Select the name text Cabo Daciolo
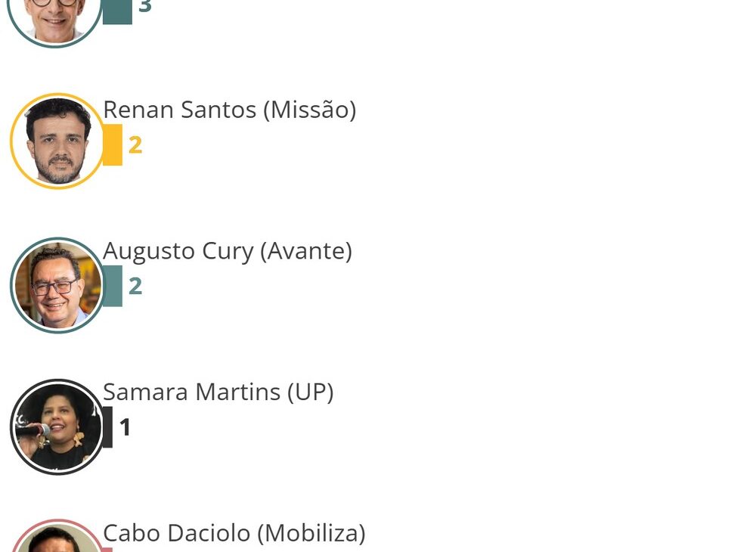This screenshot has height=552, width=756. [177, 533]
